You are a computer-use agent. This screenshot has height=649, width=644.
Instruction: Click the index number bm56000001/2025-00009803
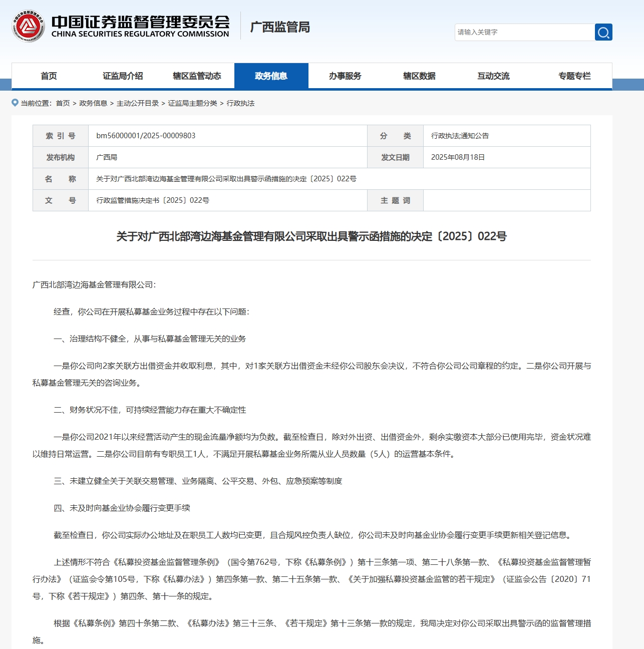pyautogui.click(x=146, y=136)
